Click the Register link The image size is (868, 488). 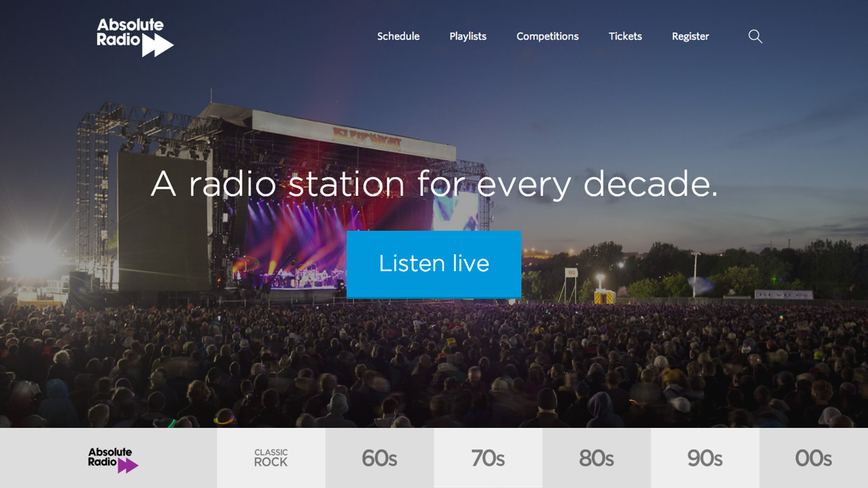coord(690,36)
